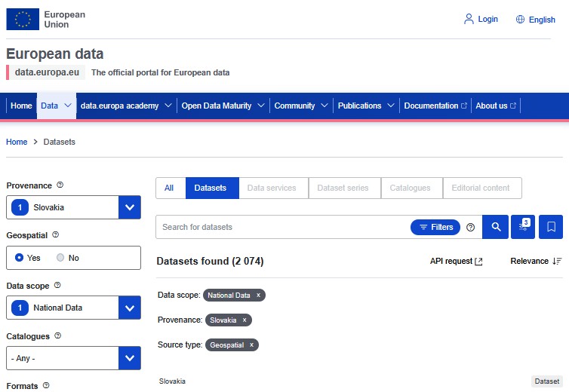Screen dimensions: 569x392
Task: Open Documentation external link
Action: (435, 106)
